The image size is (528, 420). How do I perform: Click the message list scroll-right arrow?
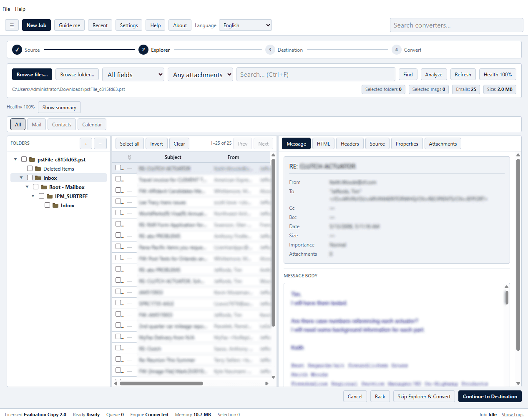coord(267,383)
